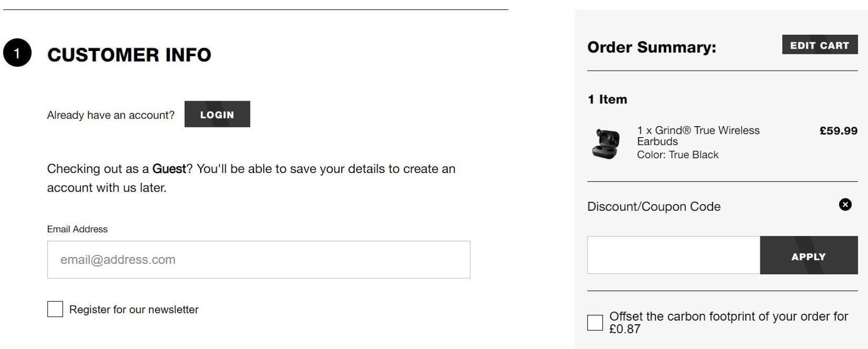Select the Grind True Wireless Earbuds title

698,136
